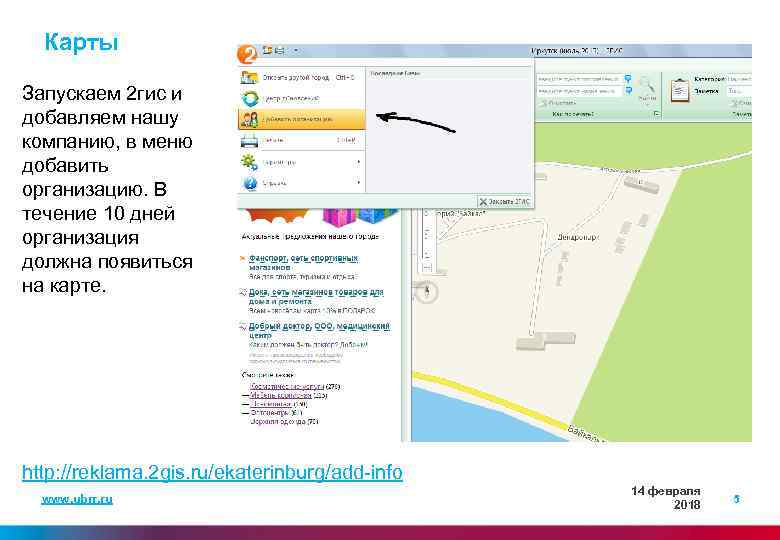Click the 'Денодворе' map label
Screen dimensions: 780x540
coord(577,238)
